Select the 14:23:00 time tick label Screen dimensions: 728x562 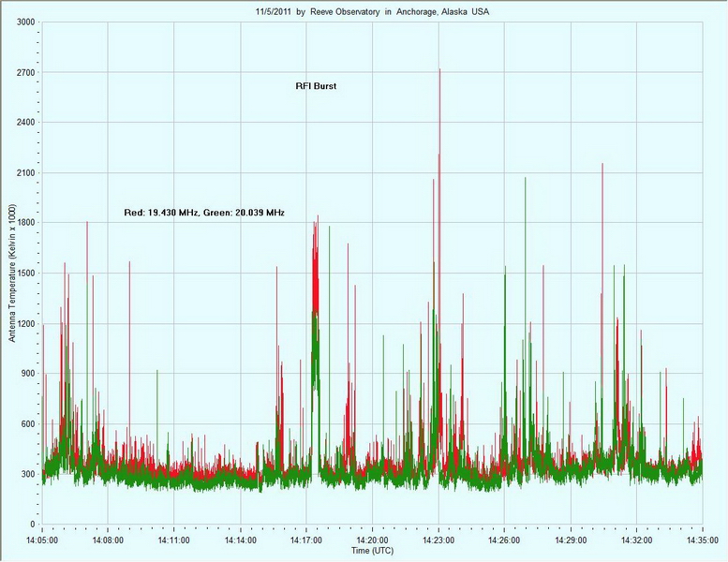(438, 540)
